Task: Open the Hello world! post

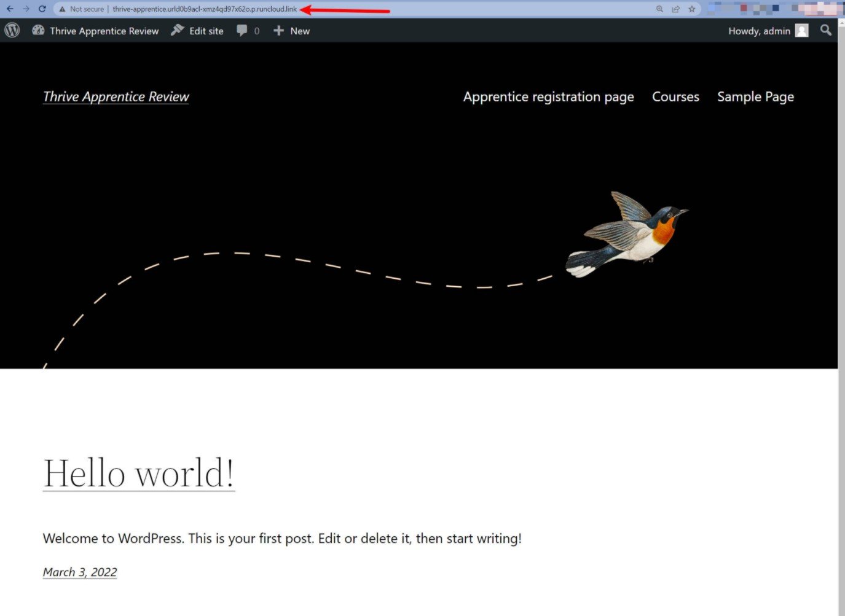Action: pyautogui.click(x=139, y=473)
